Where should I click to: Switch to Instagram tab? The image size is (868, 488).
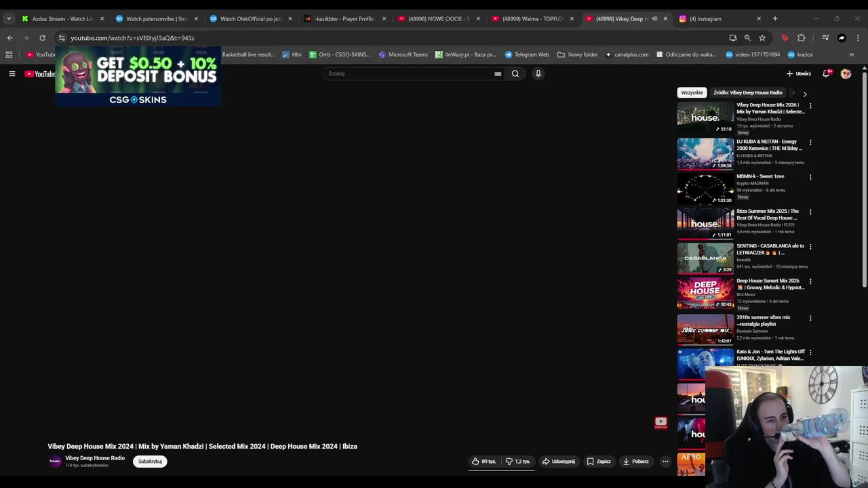pyautogui.click(x=719, y=19)
